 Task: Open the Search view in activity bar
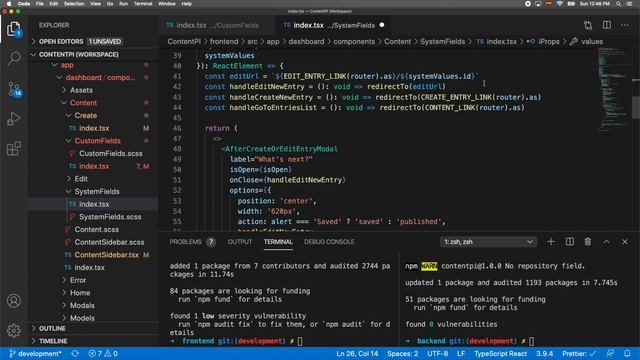[14, 58]
